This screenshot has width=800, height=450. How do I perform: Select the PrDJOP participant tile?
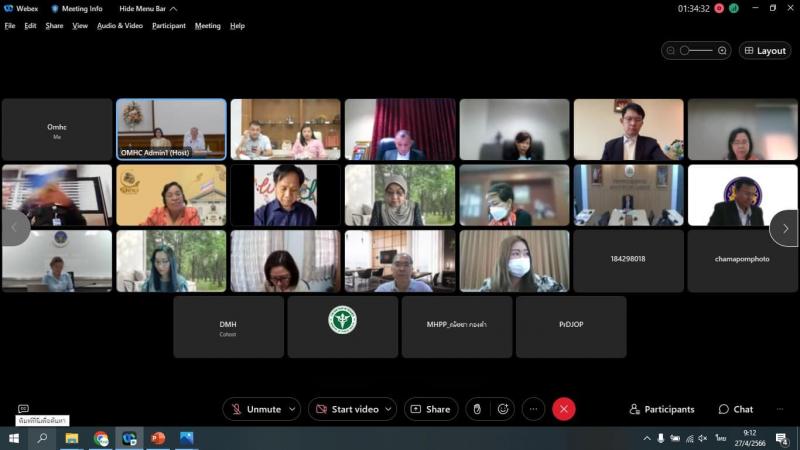(571, 327)
